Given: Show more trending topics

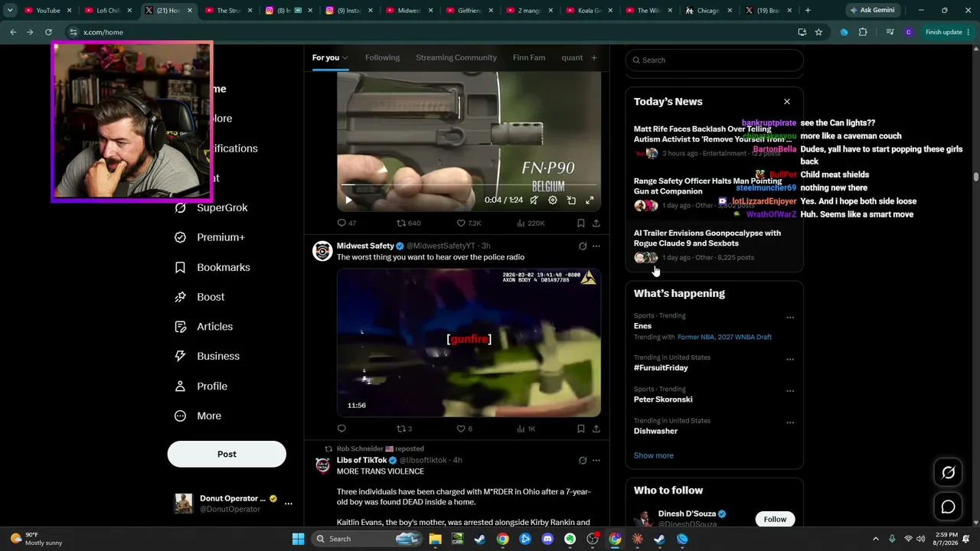Looking at the screenshot, I should (654, 455).
